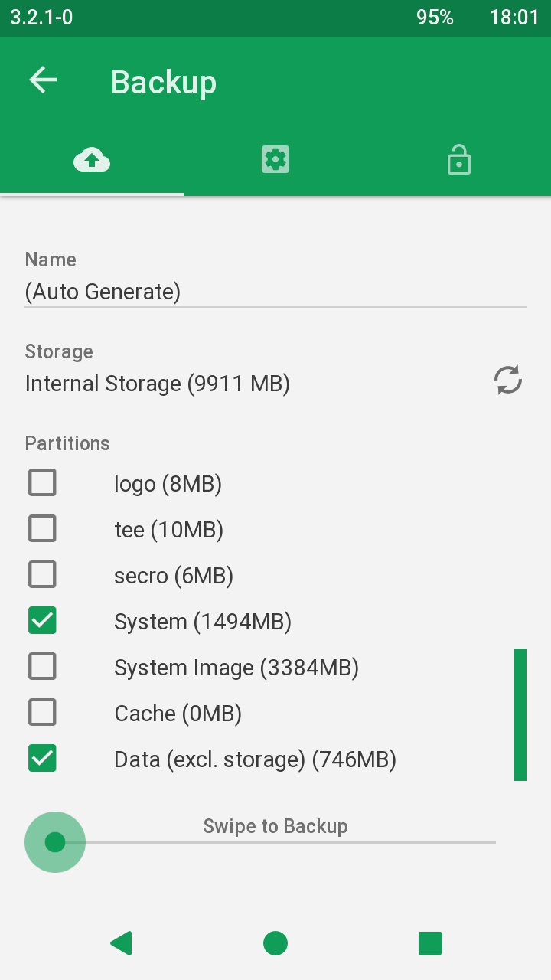The height and width of the screenshot is (980, 551).
Task: Click the backup Name input field
Action: tap(275, 292)
